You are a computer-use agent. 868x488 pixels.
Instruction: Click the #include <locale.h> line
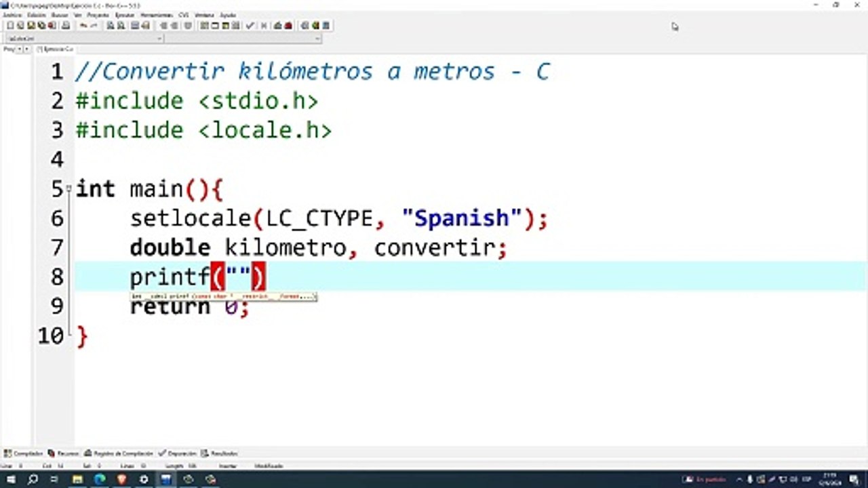tap(203, 130)
